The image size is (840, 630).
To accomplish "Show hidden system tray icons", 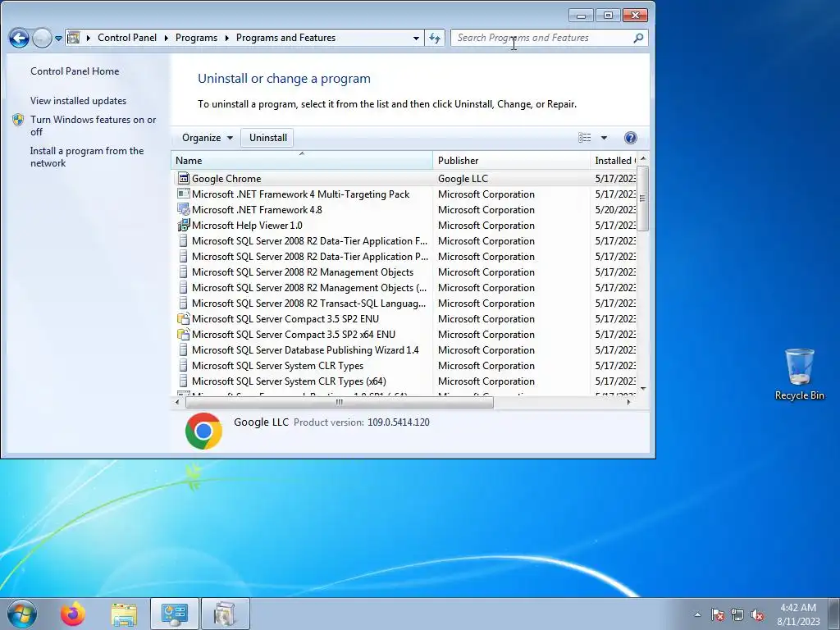I will pyautogui.click(x=697, y=614).
